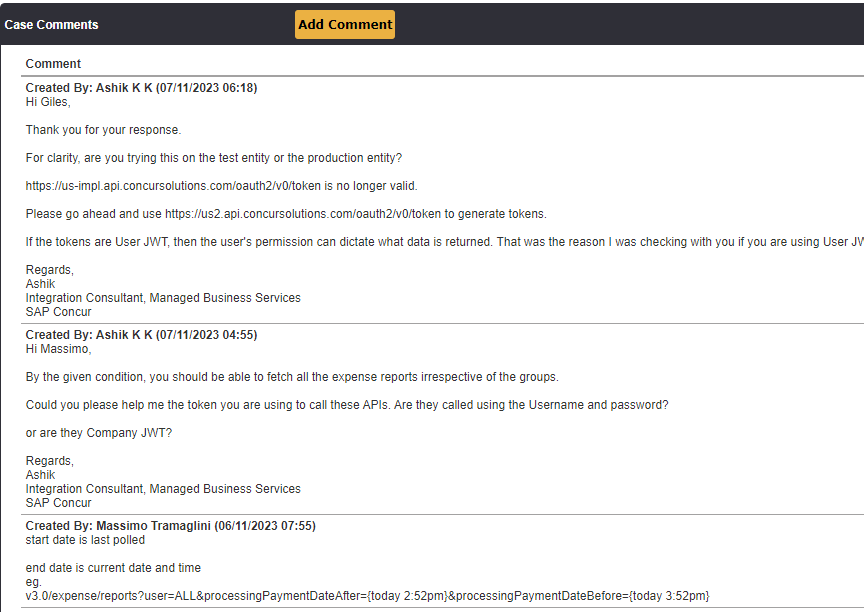Click the 'Hi Giles,' greeting line
Viewport: 864px width, 612px height.
coord(48,102)
